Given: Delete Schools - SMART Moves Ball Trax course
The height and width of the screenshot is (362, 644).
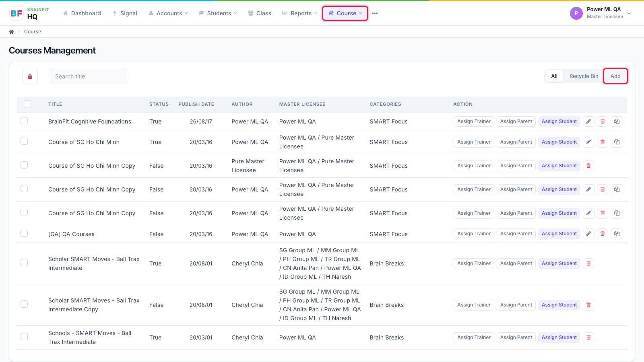Looking at the screenshot, I should [x=588, y=337].
